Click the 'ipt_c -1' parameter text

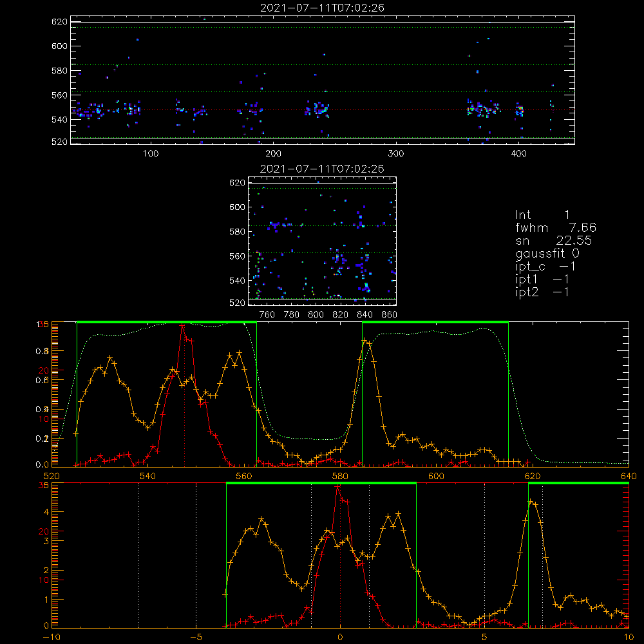click(x=545, y=267)
